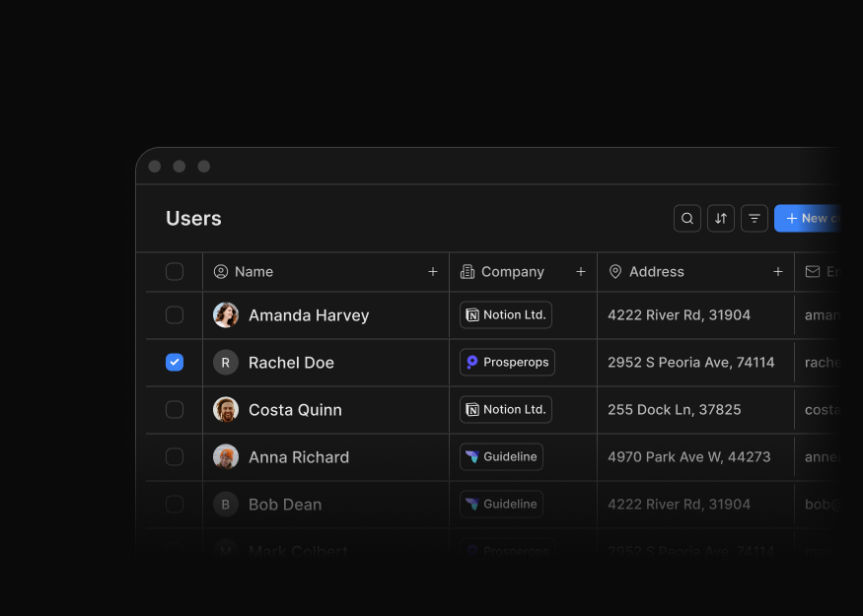The height and width of the screenshot is (616, 863).
Task: Select the name Anna Richard
Action: 299,457
